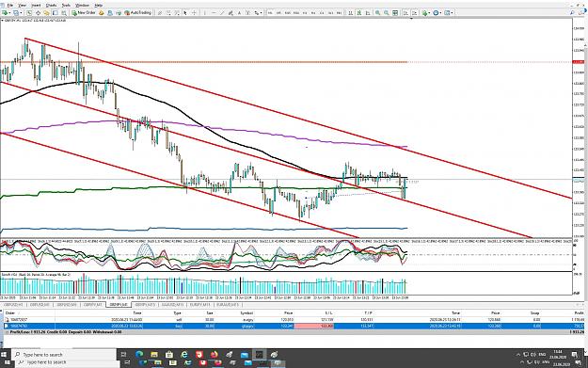Select the M1 timeframe button

pyautogui.click(x=270, y=13)
